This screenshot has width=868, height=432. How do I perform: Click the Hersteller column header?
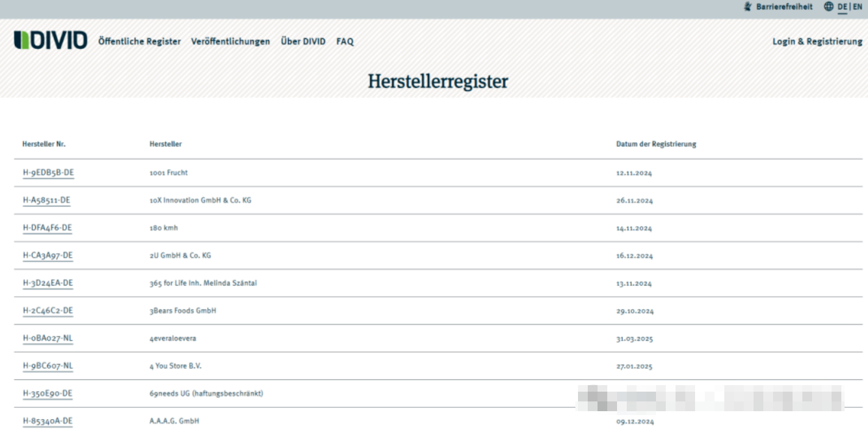pos(165,144)
